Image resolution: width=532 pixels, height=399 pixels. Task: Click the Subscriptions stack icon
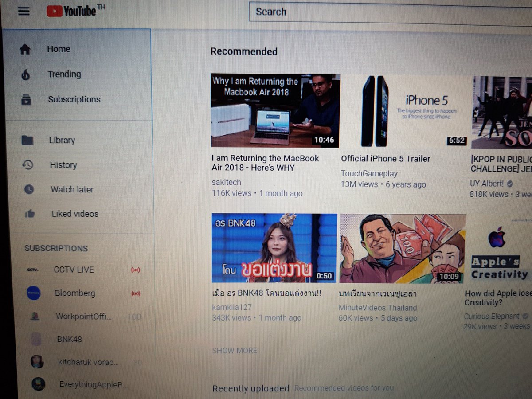pos(27,99)
